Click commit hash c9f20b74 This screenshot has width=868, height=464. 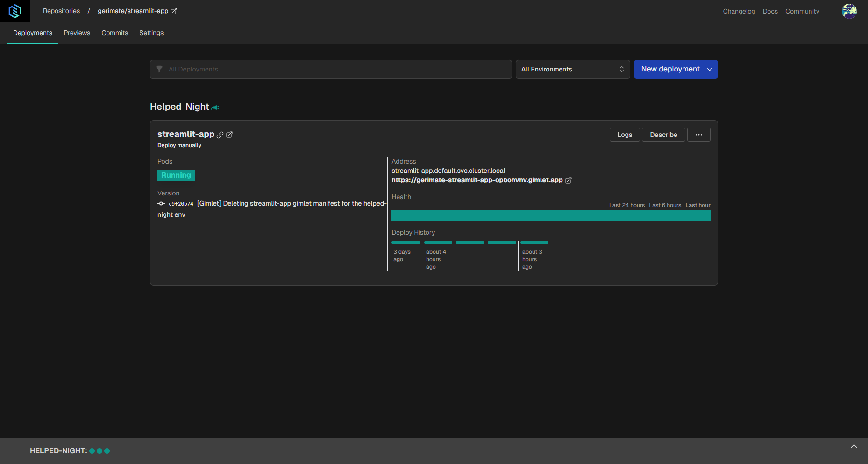pos(181,204)
